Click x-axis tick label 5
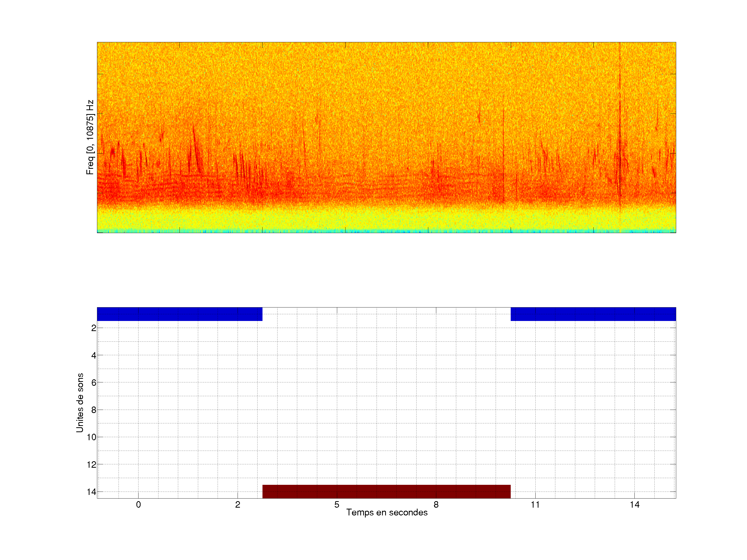This screenshot has width=747, height=560. 337,505
